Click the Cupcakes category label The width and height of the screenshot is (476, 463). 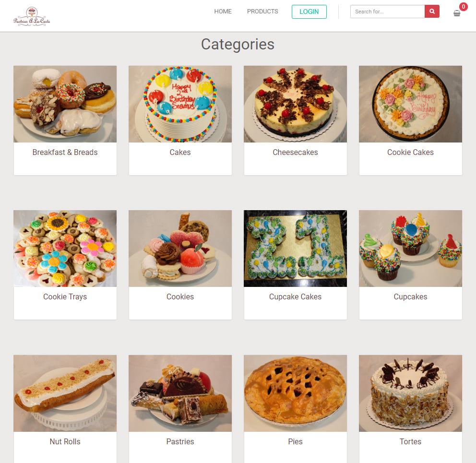(410, 297)
